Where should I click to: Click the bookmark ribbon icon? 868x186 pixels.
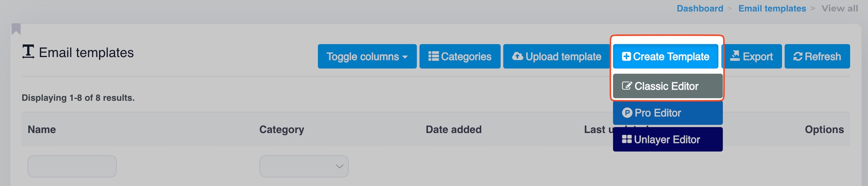coord(16,29)
